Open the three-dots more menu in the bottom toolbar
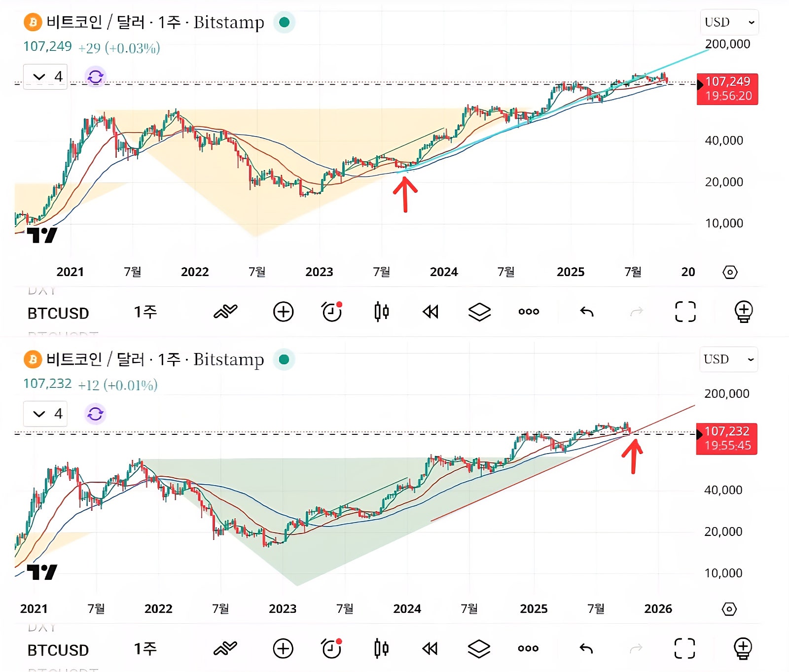The width and height of the screenshot is (789, 672). pos(528,649)
